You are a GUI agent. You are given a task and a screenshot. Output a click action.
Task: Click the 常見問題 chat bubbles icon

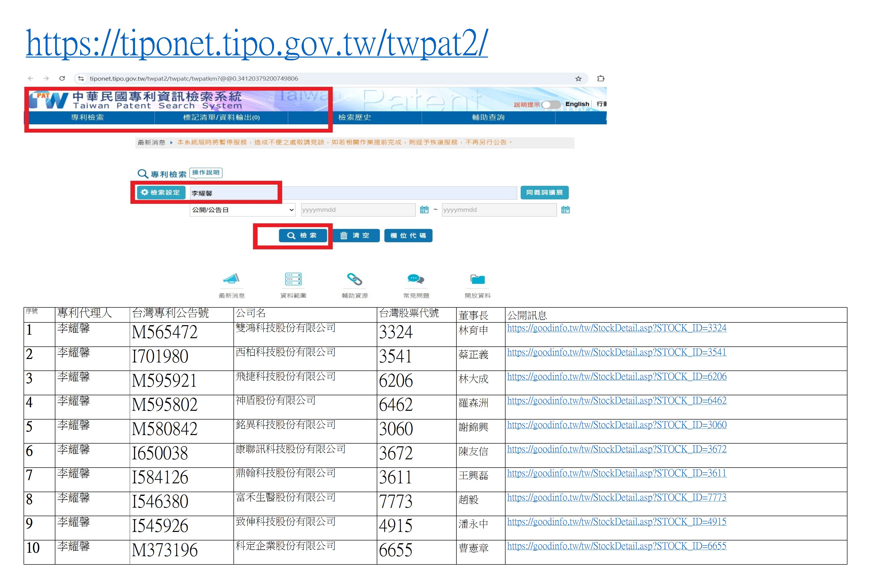(416, 279)
